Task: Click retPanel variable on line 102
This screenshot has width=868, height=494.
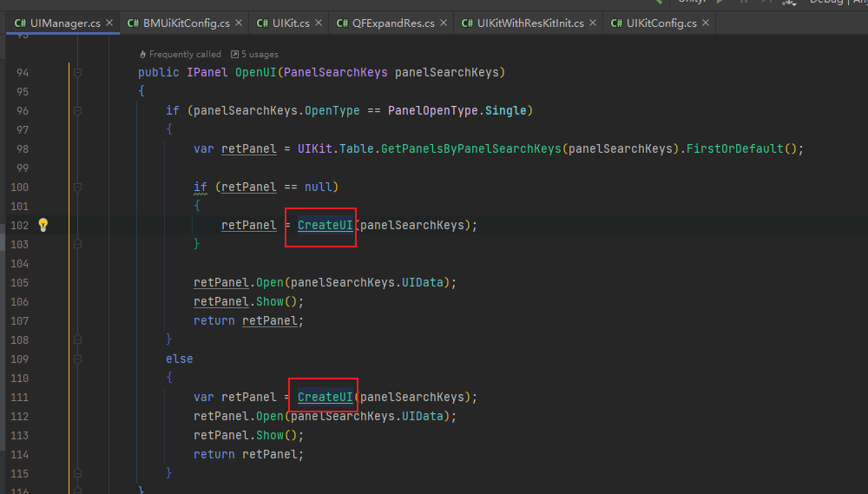Action: (x=249, y=226)
